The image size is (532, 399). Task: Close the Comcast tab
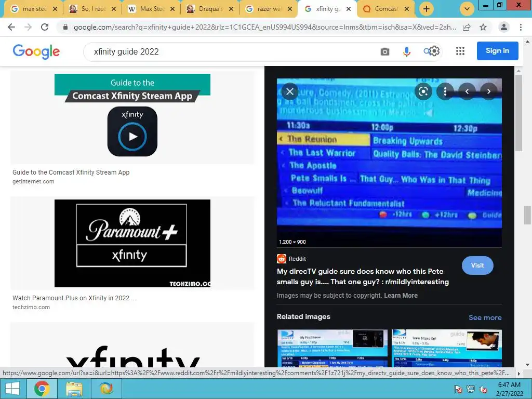coord(407,9)
